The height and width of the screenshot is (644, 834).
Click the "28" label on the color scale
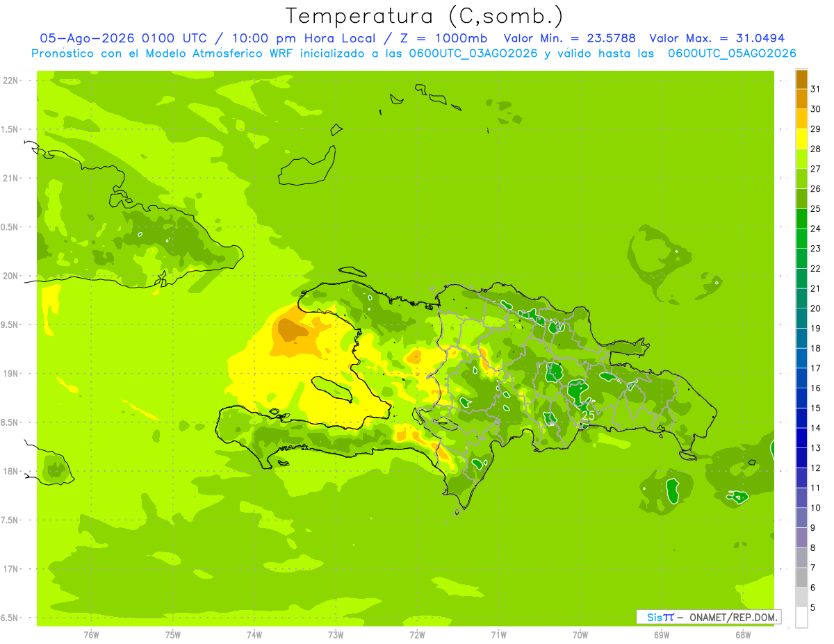coord(815,149)
